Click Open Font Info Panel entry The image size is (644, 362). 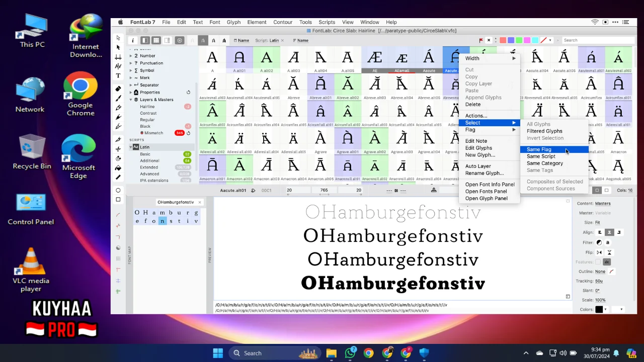tap(490, 185)
